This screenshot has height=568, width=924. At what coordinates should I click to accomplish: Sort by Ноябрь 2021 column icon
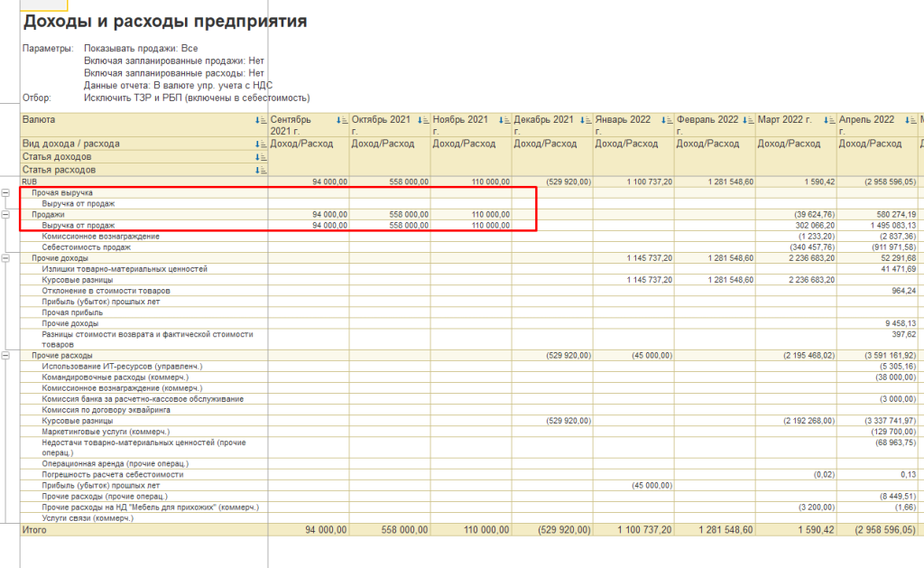tap(504, 120)
